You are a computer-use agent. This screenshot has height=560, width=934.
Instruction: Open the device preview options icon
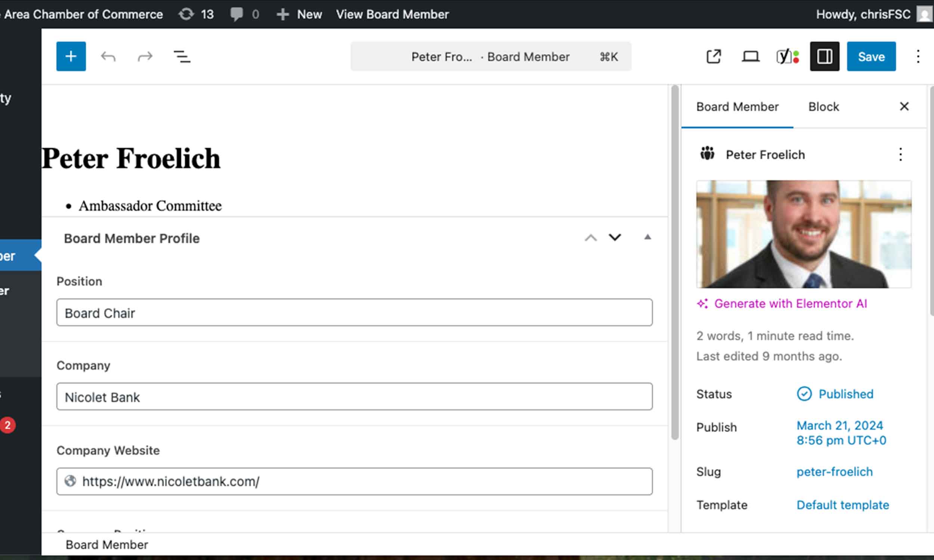click(750, 57)
